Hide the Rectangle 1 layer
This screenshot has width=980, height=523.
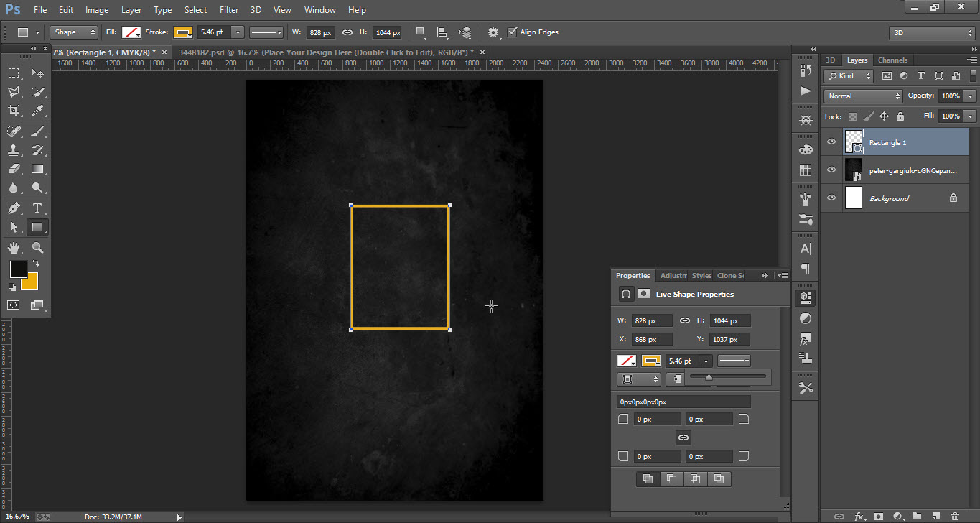point(831,142)
